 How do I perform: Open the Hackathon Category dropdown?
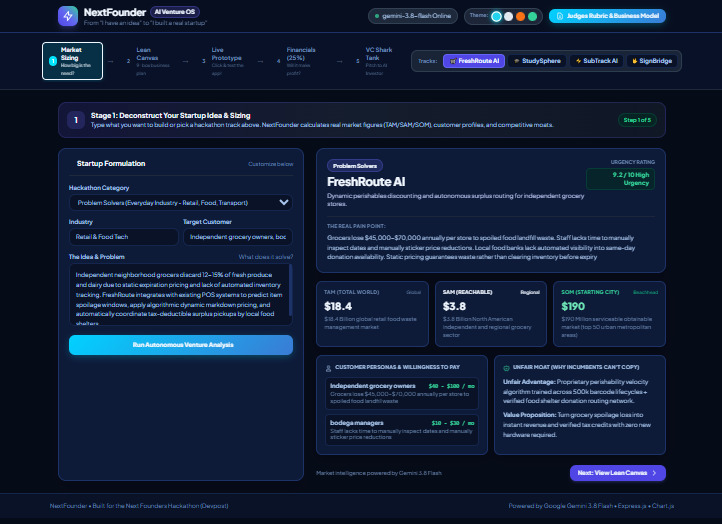click(x=180, y=203)
